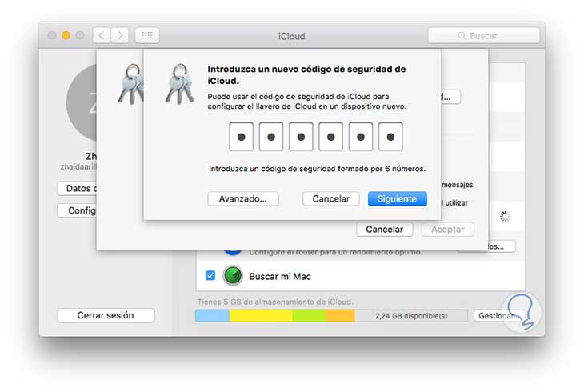Open Avanzado options

(x=243, y=198)
